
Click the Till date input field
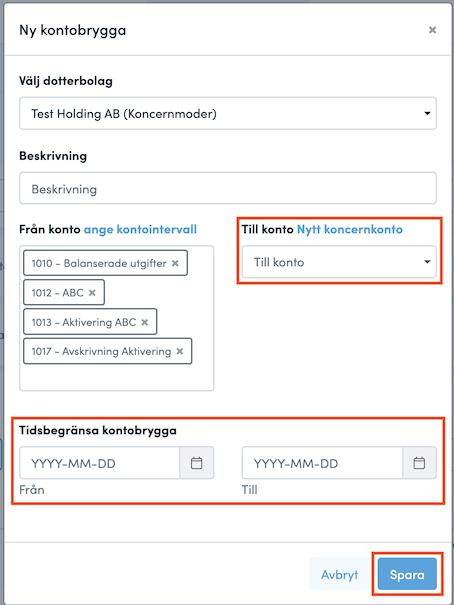[x=322, y=463]
